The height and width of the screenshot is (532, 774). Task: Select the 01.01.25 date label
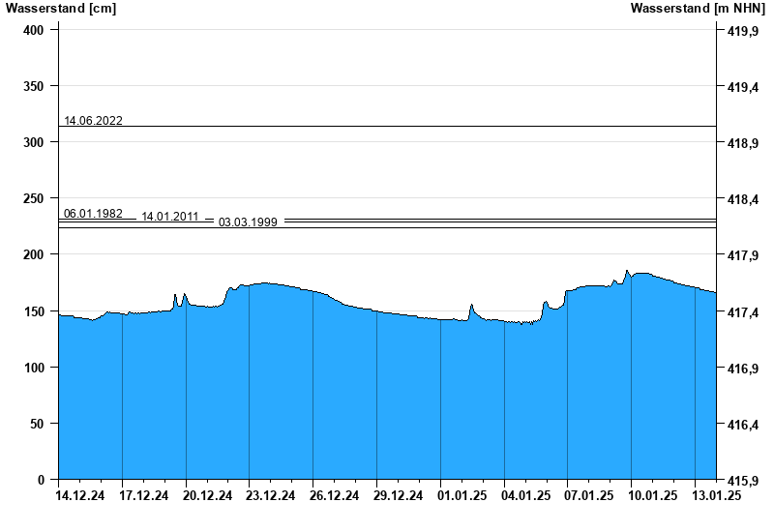pos(461,496)
